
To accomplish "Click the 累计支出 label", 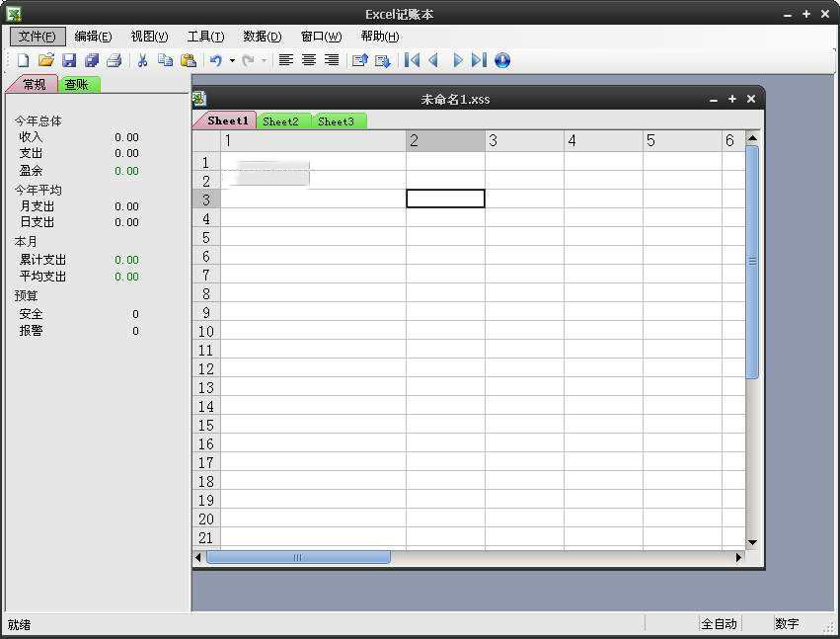I will [42, 260].
